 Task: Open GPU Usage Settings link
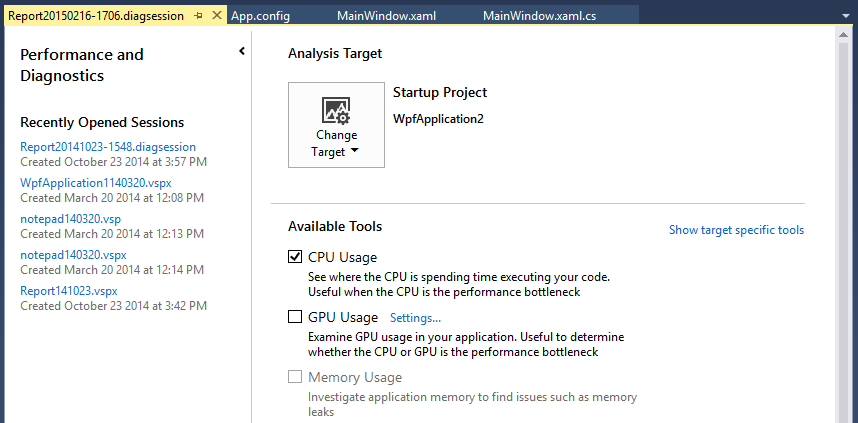click(415, 318)
